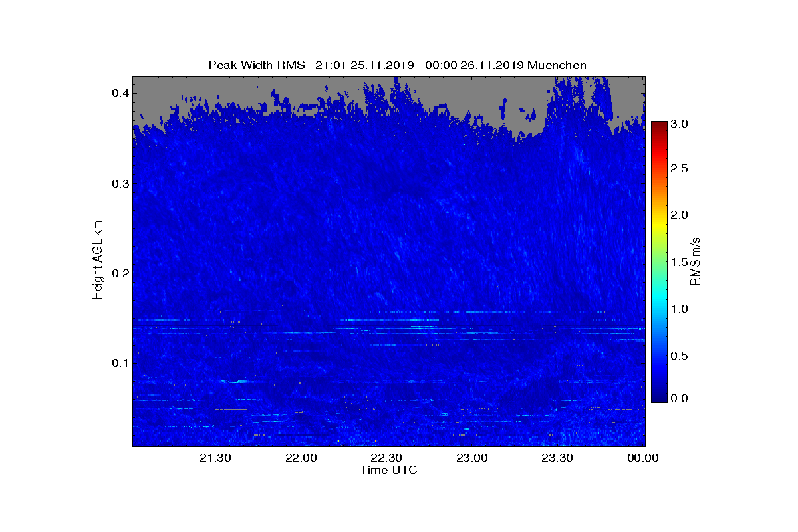Click the 'Height AGL km' axis title

tap(98, 260)
